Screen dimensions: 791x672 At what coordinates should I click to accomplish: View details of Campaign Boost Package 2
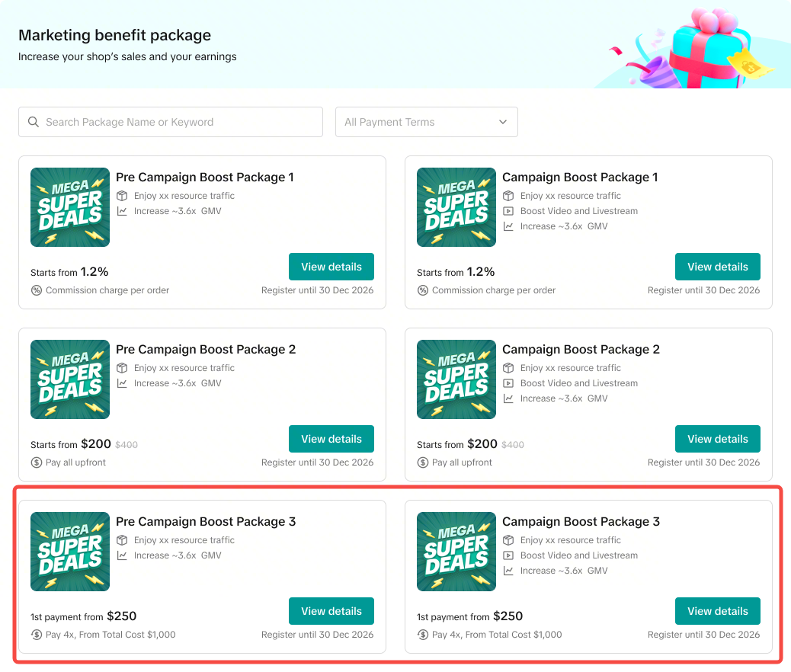717,438
